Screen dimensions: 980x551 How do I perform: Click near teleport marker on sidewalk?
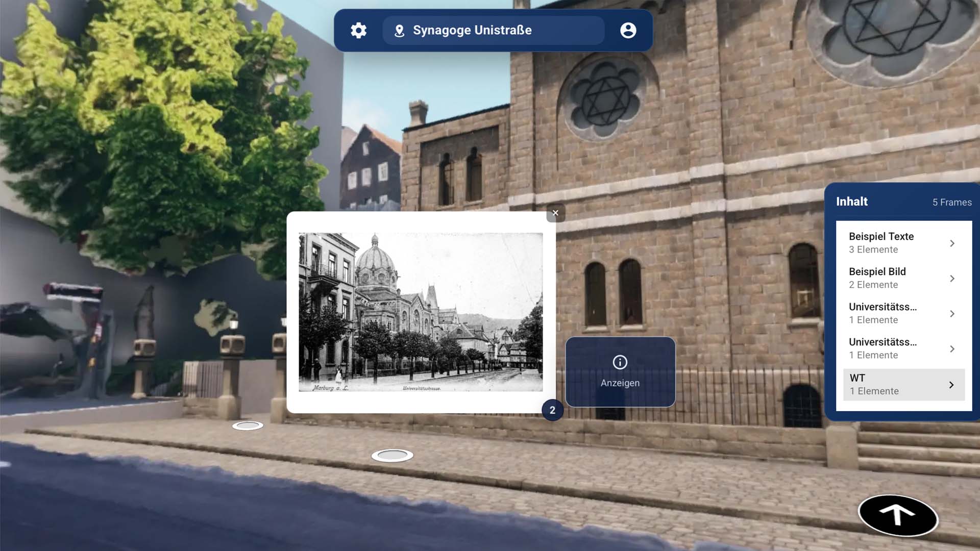[392, 455]
